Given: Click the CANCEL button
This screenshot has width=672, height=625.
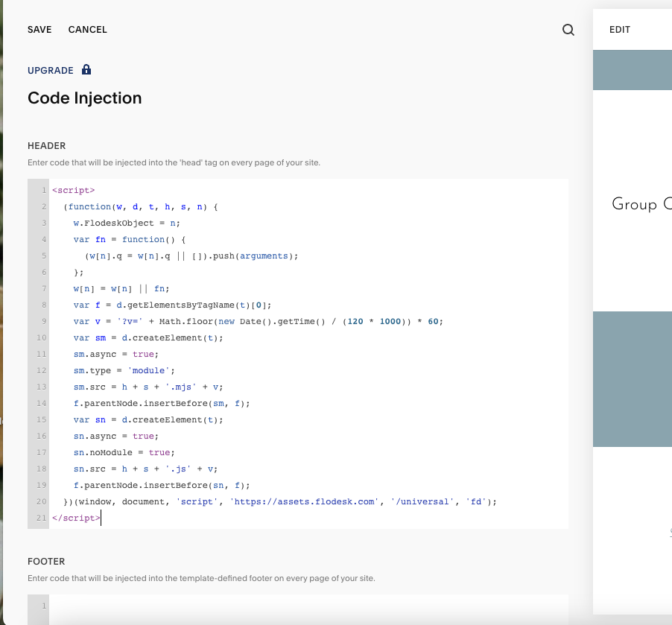Looking at the screenshot, I should tap(87, 30).
